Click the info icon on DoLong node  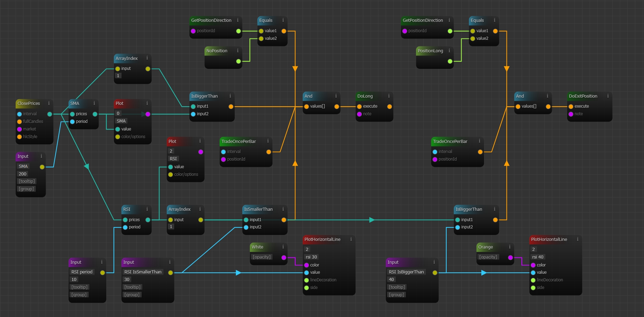(x=389, y=96)
